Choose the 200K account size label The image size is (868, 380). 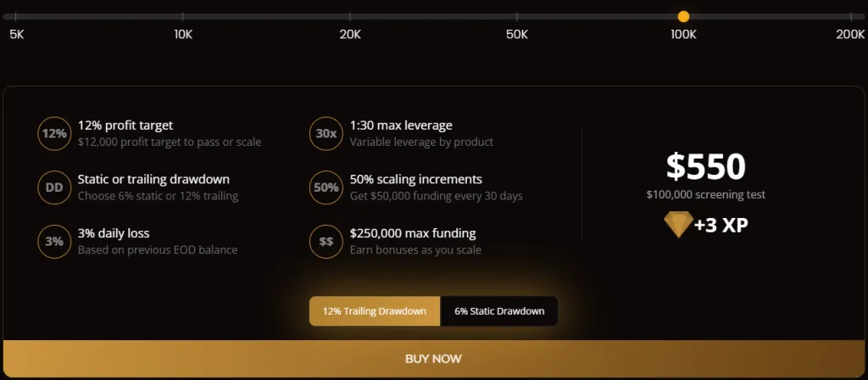849,35
